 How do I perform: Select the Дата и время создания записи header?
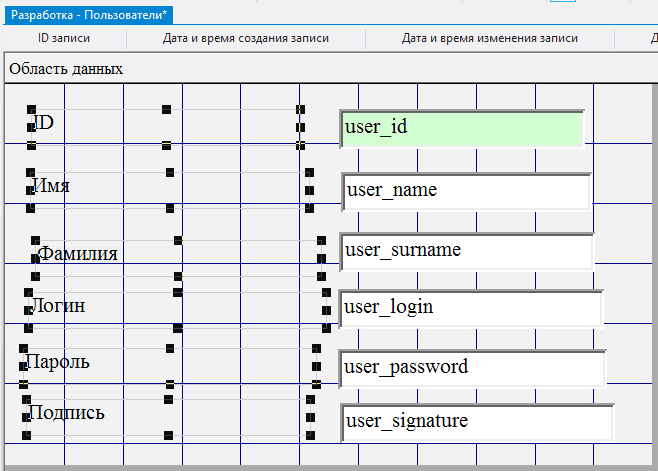[246, 39]
